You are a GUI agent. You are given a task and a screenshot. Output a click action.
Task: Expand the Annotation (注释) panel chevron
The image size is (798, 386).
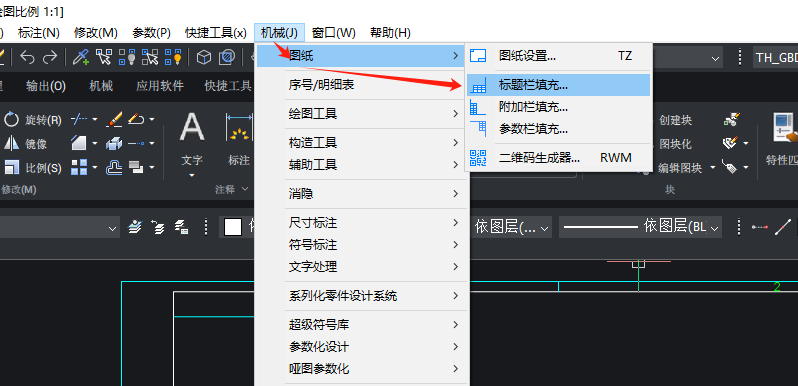point(244,189)
